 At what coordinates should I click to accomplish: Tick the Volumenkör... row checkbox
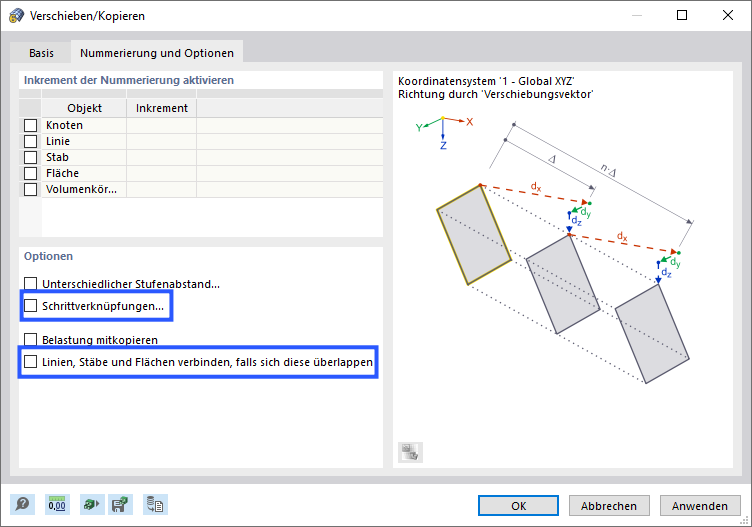click(x=31, y=189)
